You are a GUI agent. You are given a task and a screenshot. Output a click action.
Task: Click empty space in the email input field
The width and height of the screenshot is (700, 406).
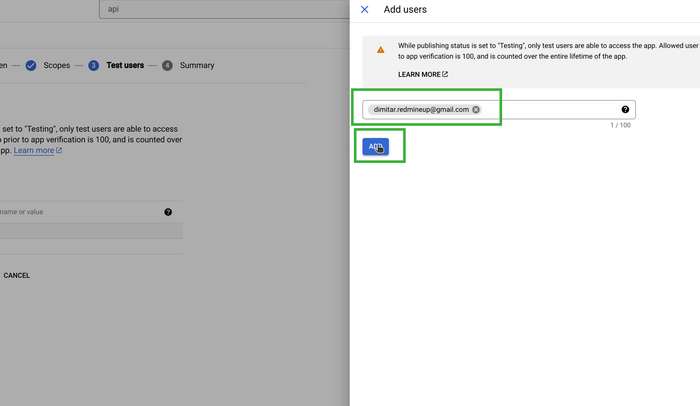pos(550,110)
